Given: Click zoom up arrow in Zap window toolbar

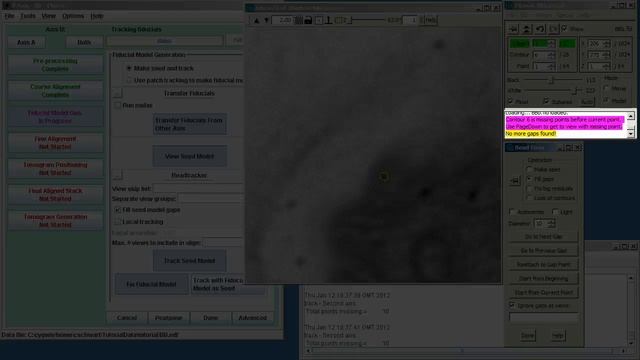Looking at the screenshot, I should pos(256,20).
